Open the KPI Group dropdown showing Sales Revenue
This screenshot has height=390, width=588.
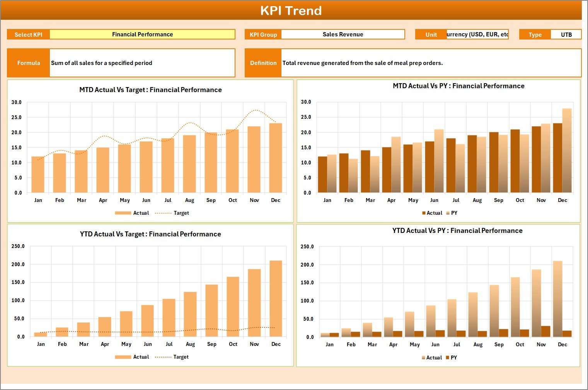(343, 34)
